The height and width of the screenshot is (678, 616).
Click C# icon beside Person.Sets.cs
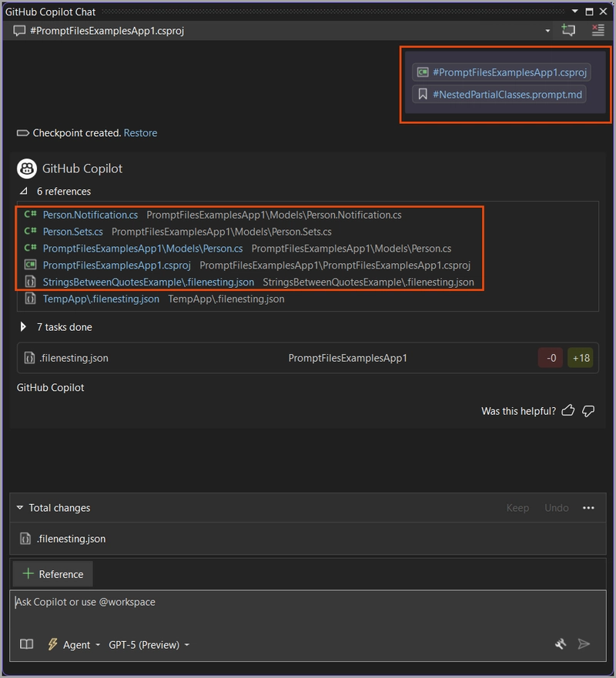click(x=30, y=232)
